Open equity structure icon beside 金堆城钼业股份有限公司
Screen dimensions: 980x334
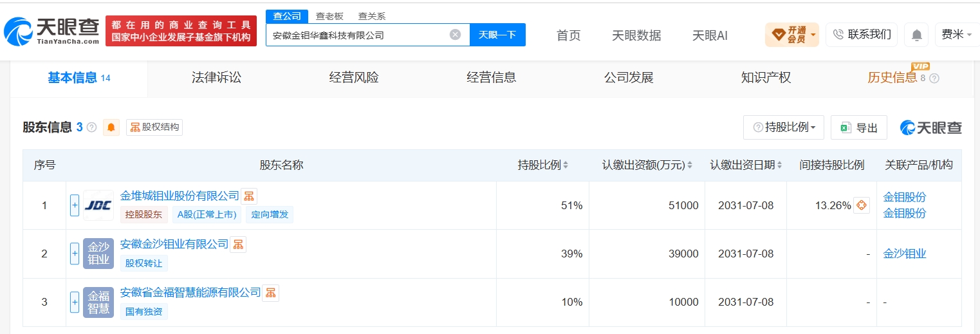(x=248, y=196)
